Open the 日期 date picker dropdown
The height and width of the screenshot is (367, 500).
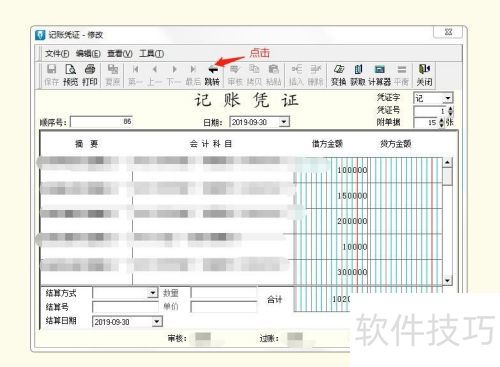point(284,122)
